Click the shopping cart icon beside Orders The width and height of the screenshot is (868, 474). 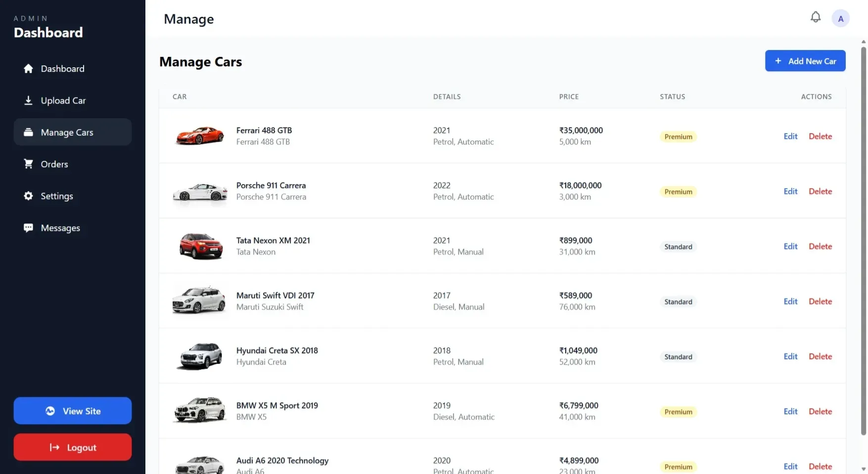click(x=28, y=164)
